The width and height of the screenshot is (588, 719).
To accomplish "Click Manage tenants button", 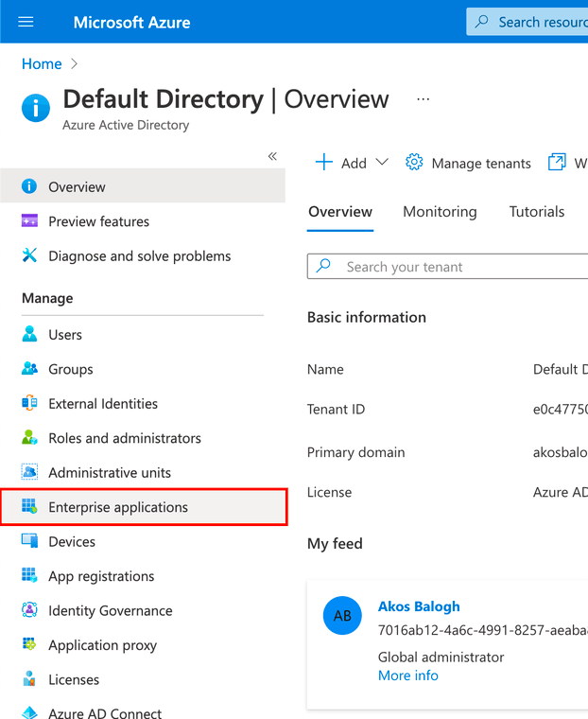I will [468, 163].
